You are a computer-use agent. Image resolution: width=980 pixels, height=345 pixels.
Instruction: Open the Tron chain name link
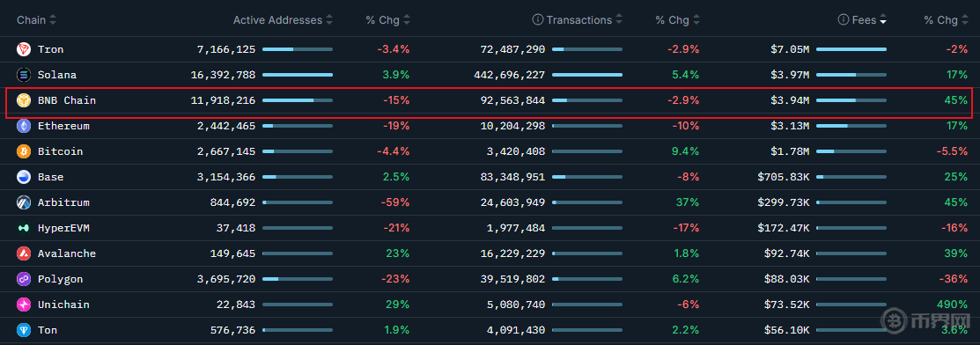click(x=50, y=49)
